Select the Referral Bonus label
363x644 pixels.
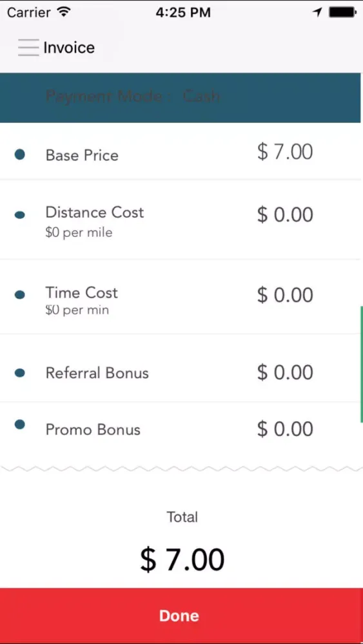tap(97, 373)
